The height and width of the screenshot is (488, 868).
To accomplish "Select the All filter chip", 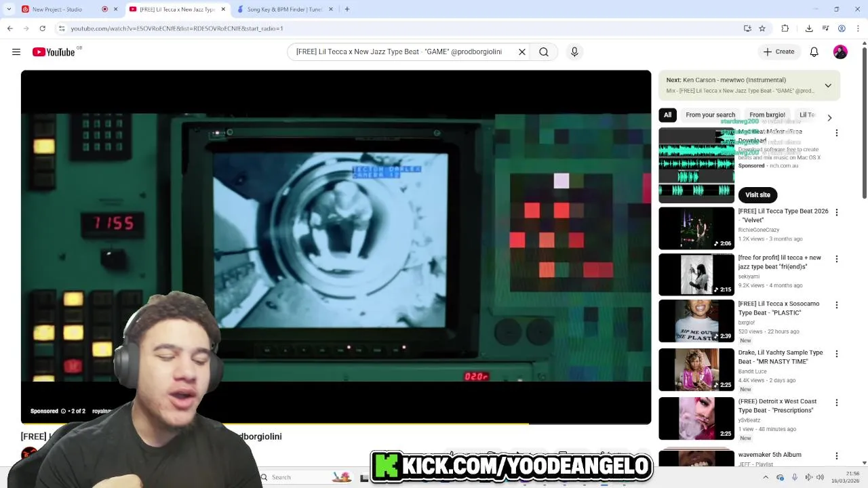I will click(667, 115).
